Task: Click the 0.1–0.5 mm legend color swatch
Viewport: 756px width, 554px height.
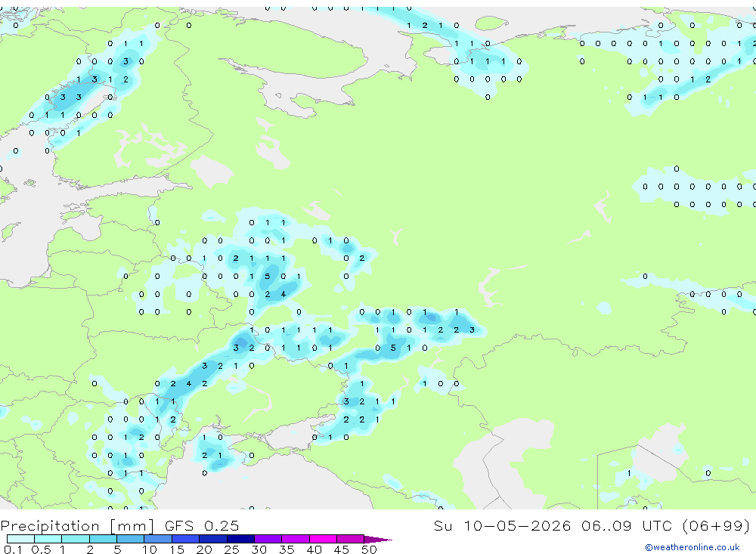Action: coord(20,539)
